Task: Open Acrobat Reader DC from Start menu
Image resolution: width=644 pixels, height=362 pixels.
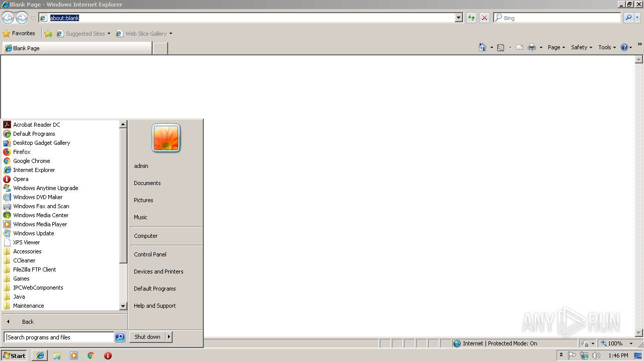Action: 36,125
